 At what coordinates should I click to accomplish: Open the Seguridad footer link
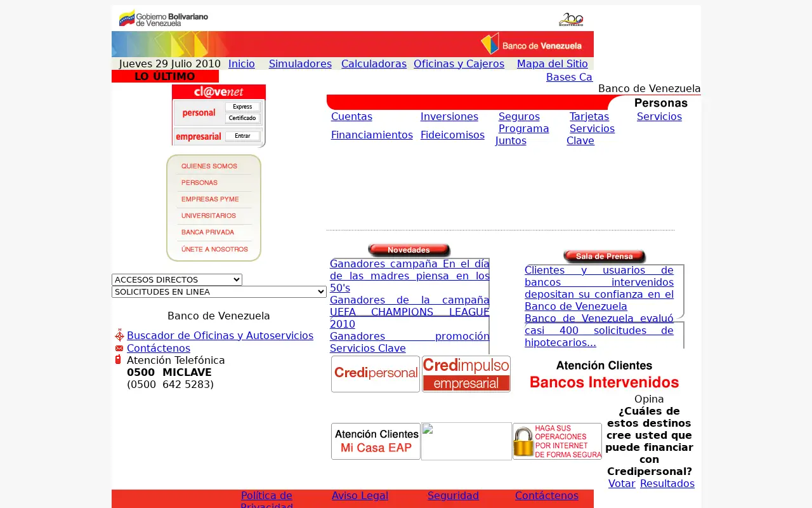coord(453,495)
